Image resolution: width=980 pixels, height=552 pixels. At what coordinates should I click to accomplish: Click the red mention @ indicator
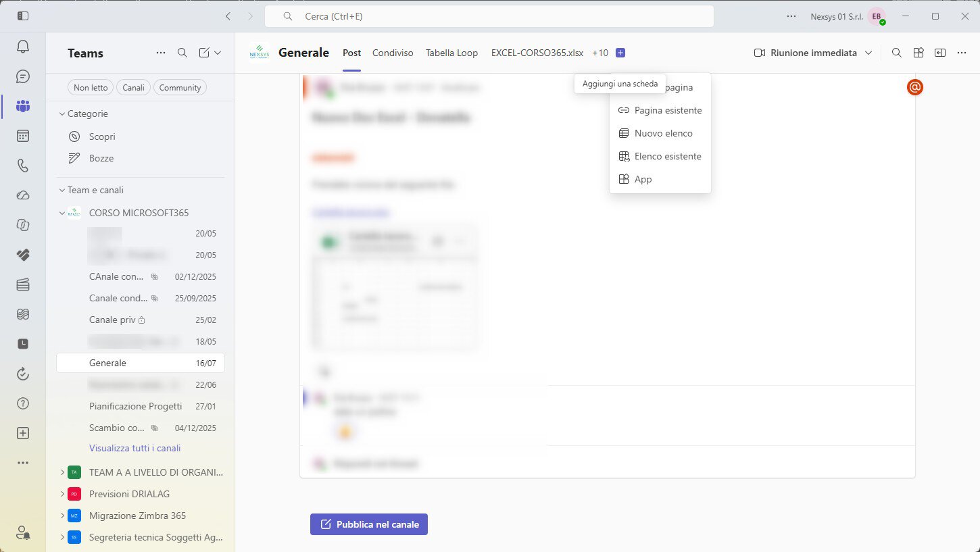[915, 87]
